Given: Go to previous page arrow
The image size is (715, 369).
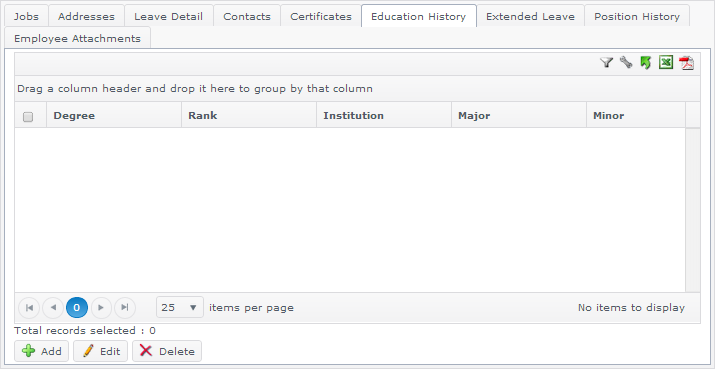Looking at the screenshot, I should 53,308.
